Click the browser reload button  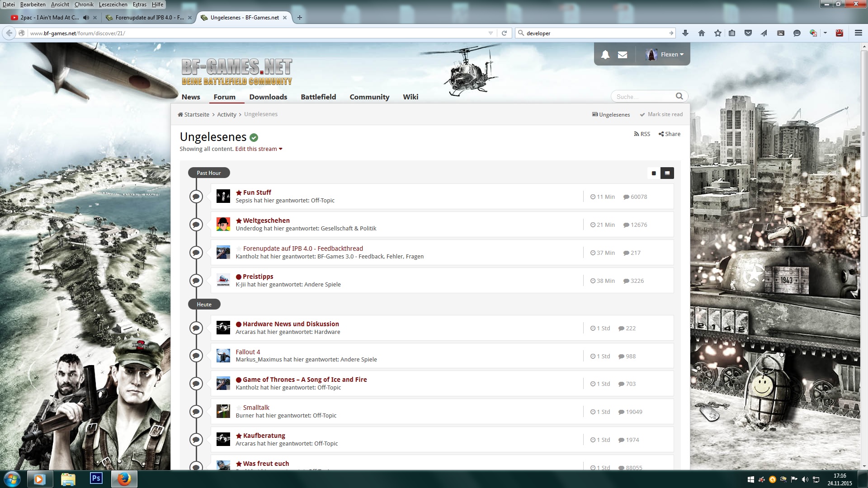click(x=504, y=33)
